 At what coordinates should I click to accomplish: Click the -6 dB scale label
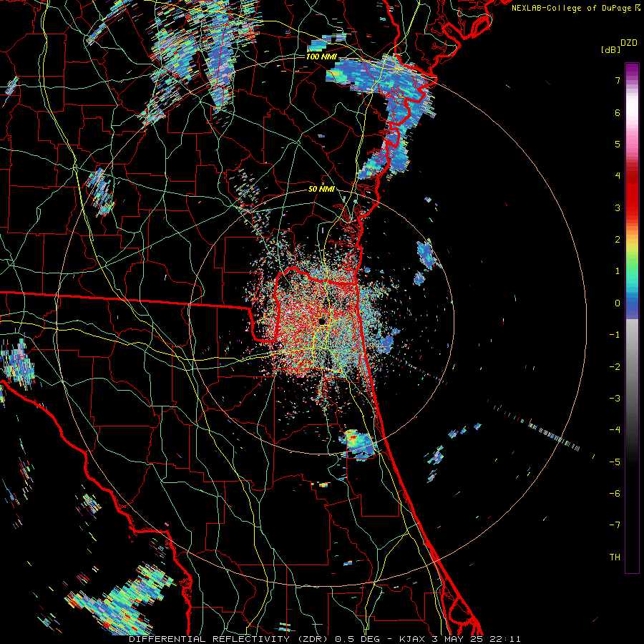pos(615,493)
